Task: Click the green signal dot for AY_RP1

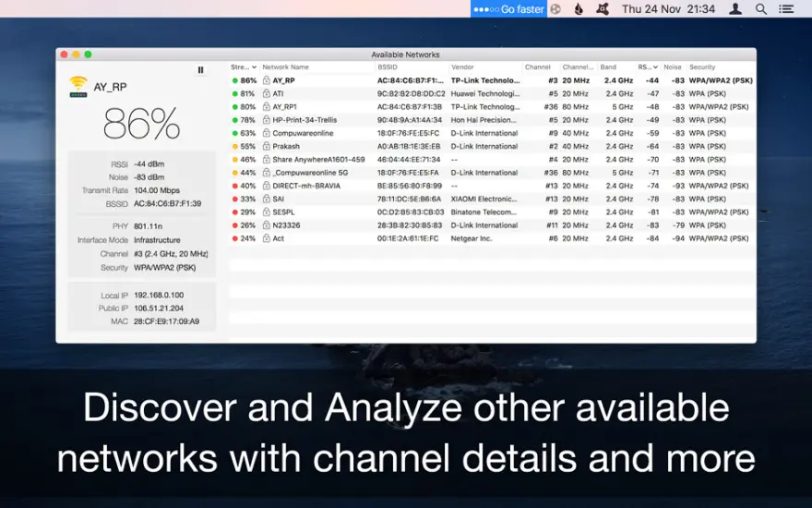Action: pos(234,107)
